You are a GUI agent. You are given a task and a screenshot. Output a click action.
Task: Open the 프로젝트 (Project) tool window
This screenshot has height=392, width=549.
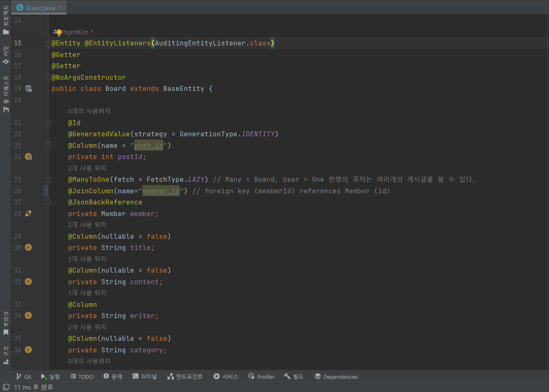pos(6,20)
